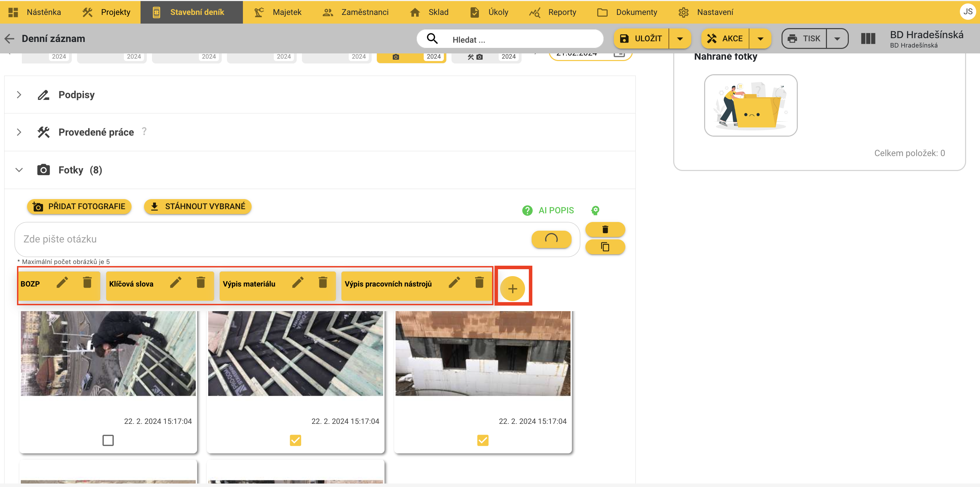Open the ULOŽIT dropdown arrow
Viewport: 980px width, 487px height.
(x=680, y=39)
